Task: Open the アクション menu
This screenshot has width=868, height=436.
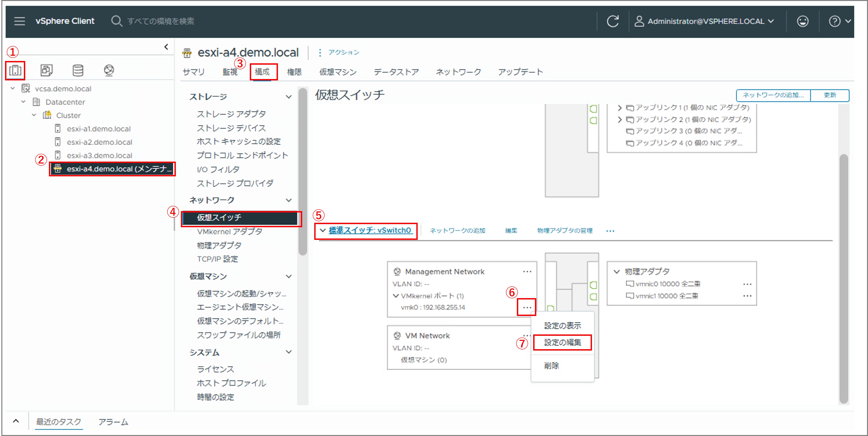Action: click(x=339, y=52)
